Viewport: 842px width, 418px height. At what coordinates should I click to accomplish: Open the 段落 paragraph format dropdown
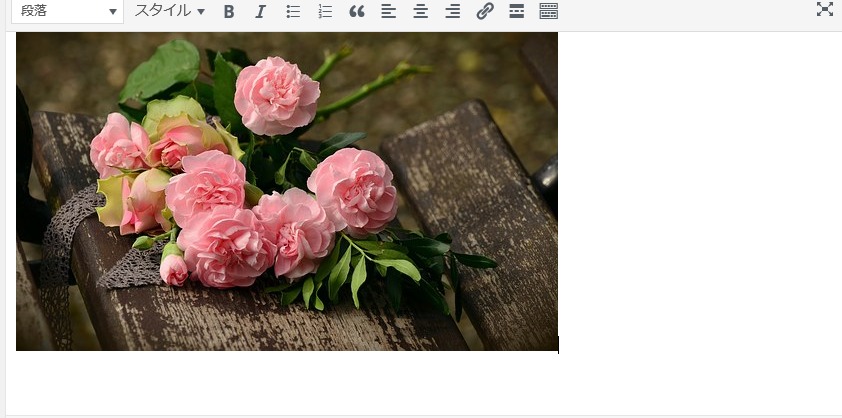point(67,11)
